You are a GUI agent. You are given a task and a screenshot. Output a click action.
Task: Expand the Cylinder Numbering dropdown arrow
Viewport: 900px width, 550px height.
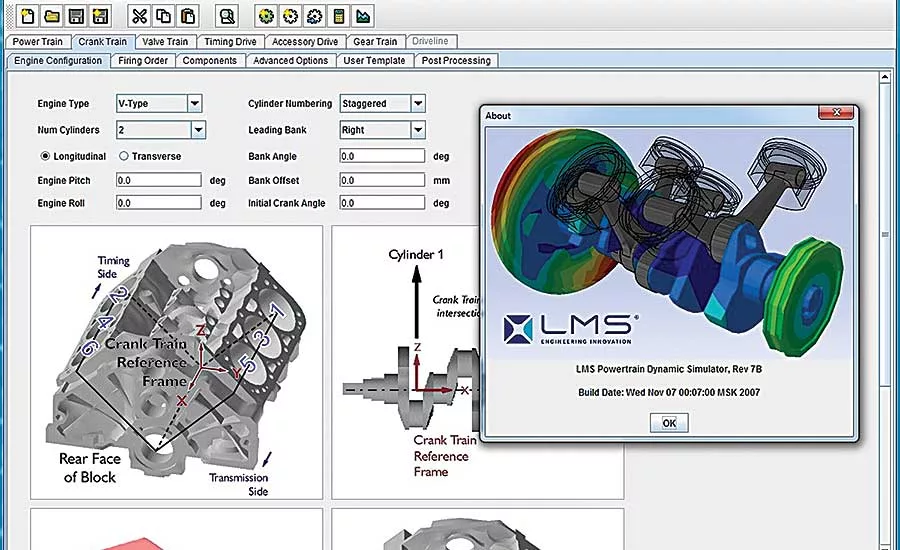tap(418, 103)
